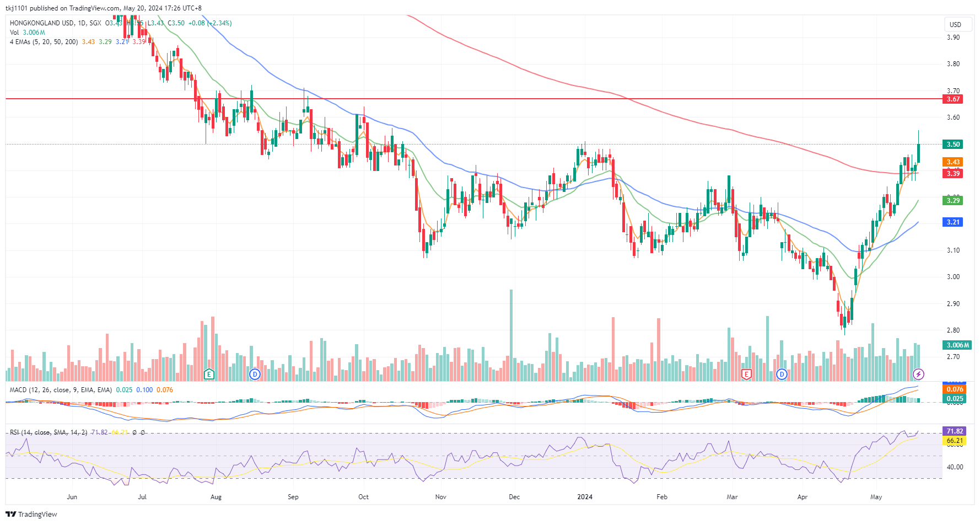The height and width of the screenshot is (524, 980).
Task: Click the 3.90 price scale value
Action: (x=953, y=38)
